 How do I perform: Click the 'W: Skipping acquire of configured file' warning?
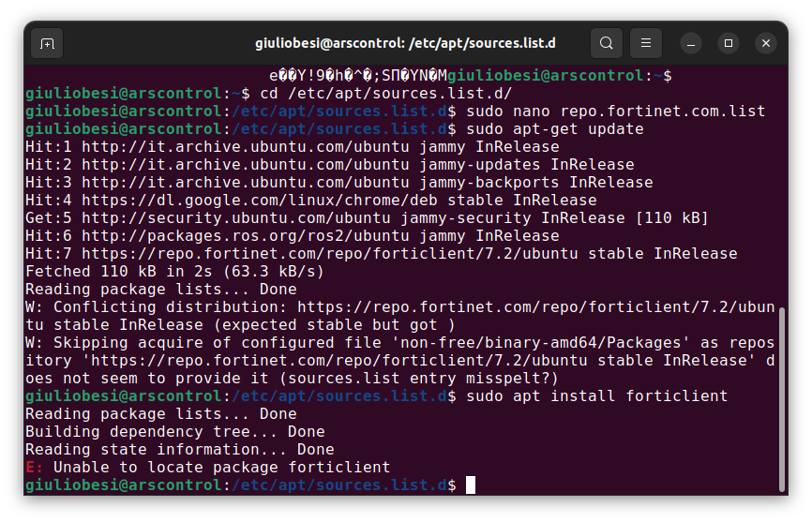click(x=399, y=361)
